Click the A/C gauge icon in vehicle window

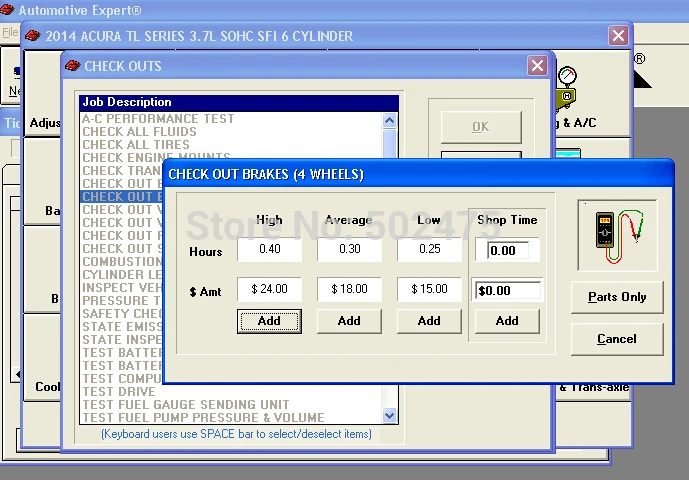(567, 88)
